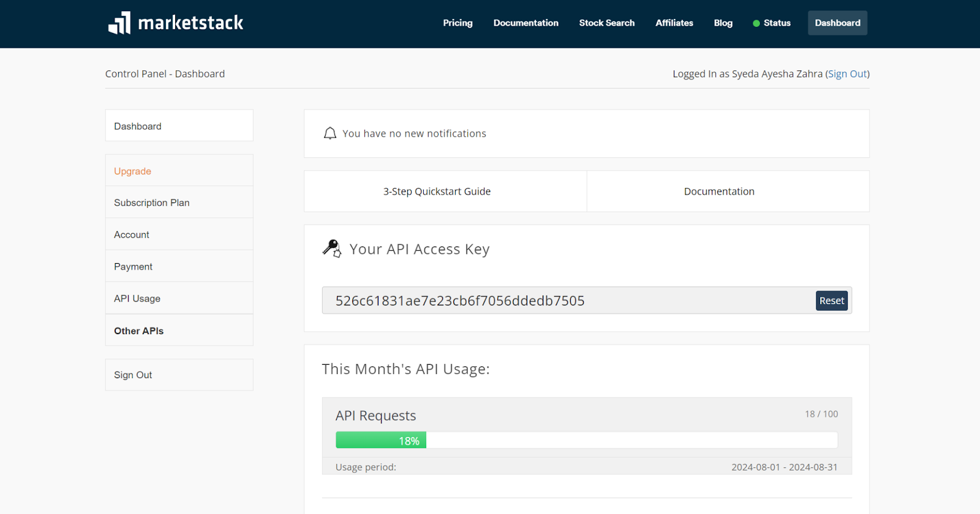The height and width of the screenshot is (514, 980).
Task: Click the marketstack wordmark text
Action: tap(190, 23)
